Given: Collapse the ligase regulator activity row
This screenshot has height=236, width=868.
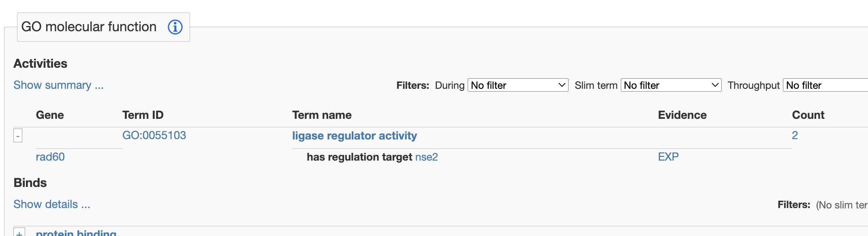Looking at the screenshot, I should click(18, 135).
